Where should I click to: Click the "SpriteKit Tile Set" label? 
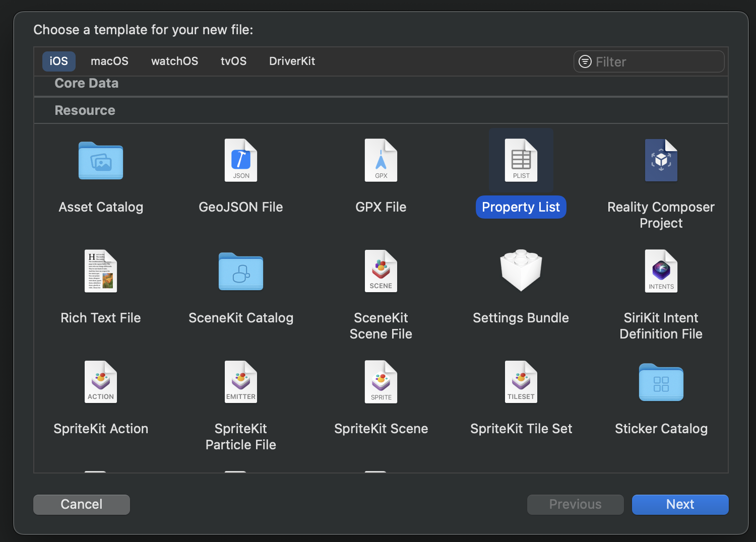pyautogui.click(x=521, y=429)
